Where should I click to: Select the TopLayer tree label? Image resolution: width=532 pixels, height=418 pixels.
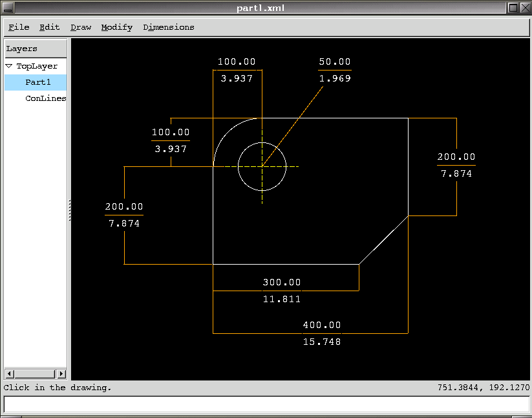tap(37, 66)
